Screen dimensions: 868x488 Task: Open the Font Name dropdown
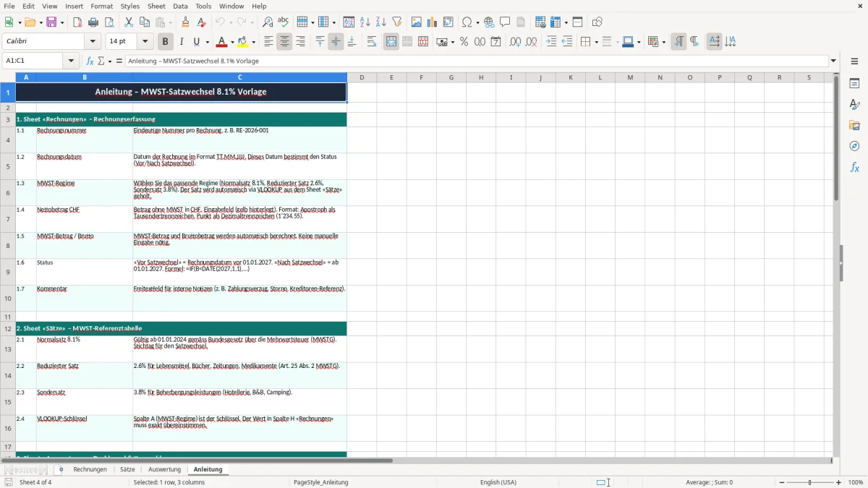coord(93,42)
